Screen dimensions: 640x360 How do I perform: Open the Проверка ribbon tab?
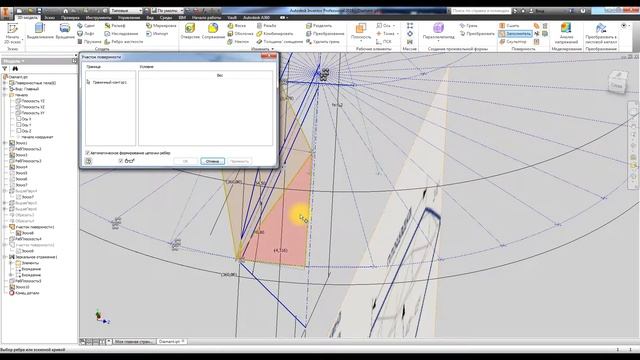point(70,18)
